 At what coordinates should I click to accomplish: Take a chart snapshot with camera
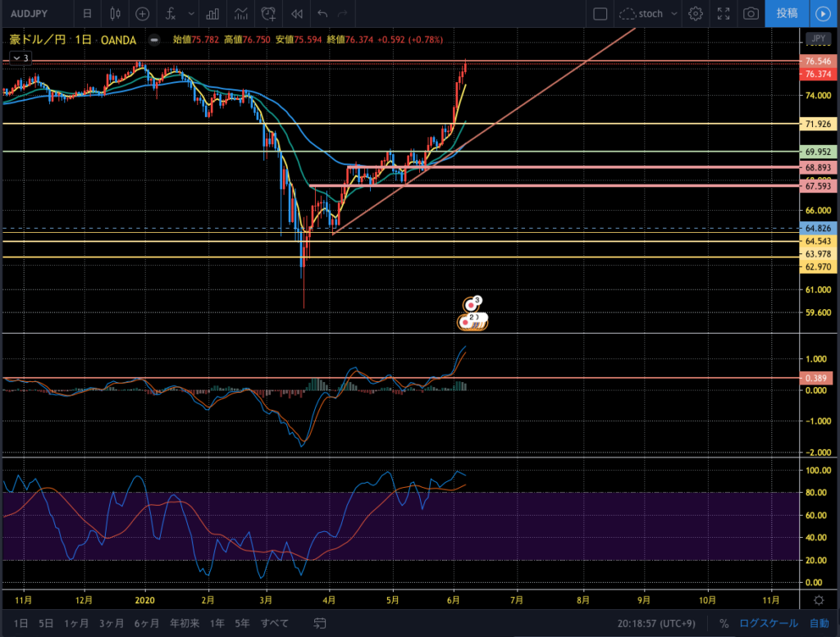click(751, 13)
